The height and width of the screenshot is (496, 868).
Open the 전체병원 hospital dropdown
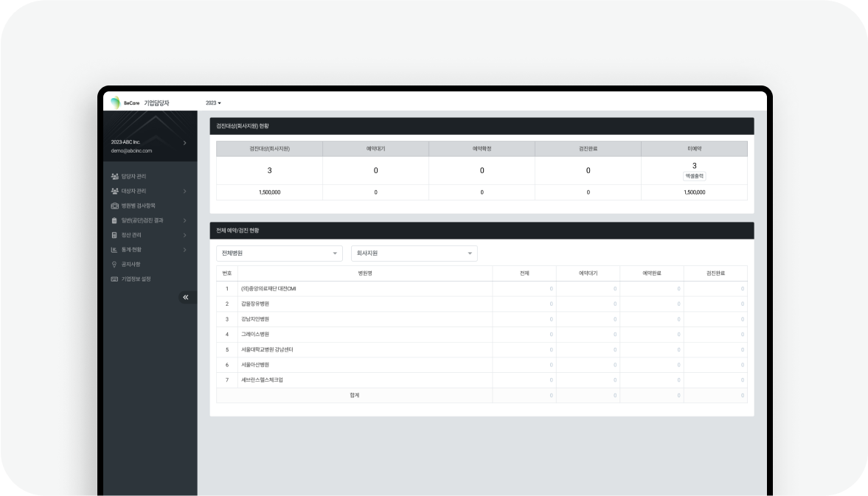tap(279, 254)
